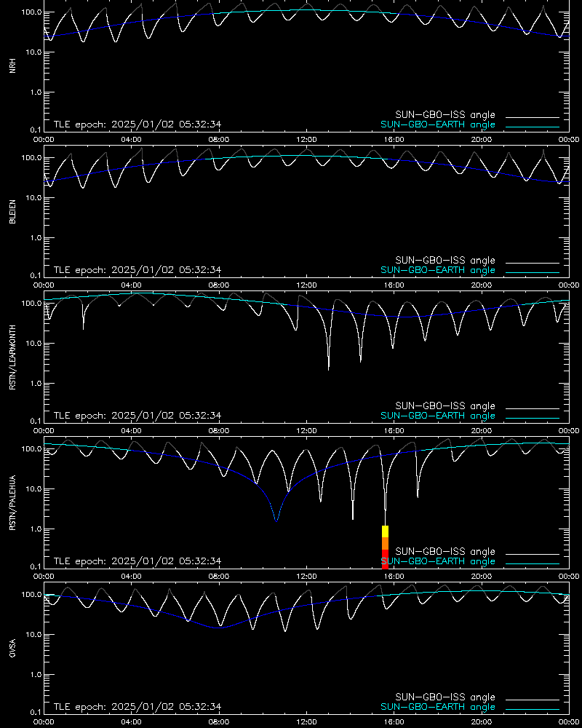This screenshot has width=582, height=728.
Task: Click SUN-GBO-EARTH angle legend in PALEHUA panel
Action: [x=438, y=561]
